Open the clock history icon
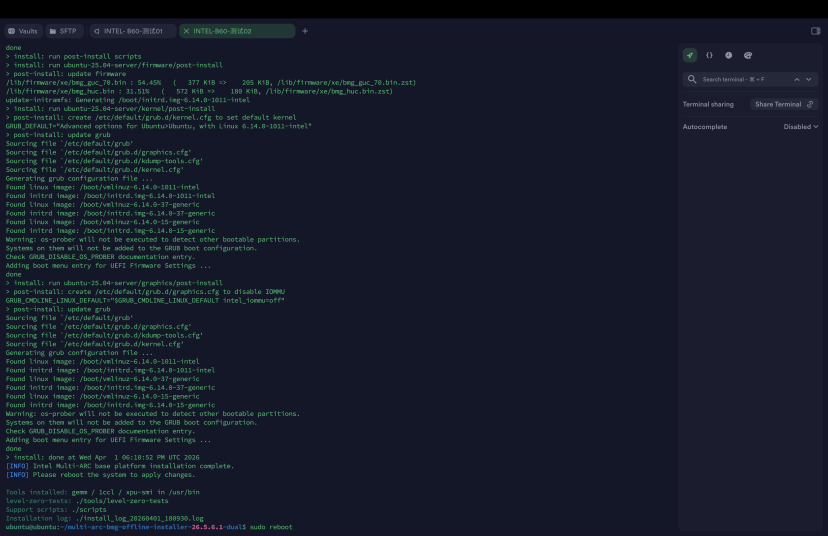Viewport: 828px width, 536px height. pos(729,55)
